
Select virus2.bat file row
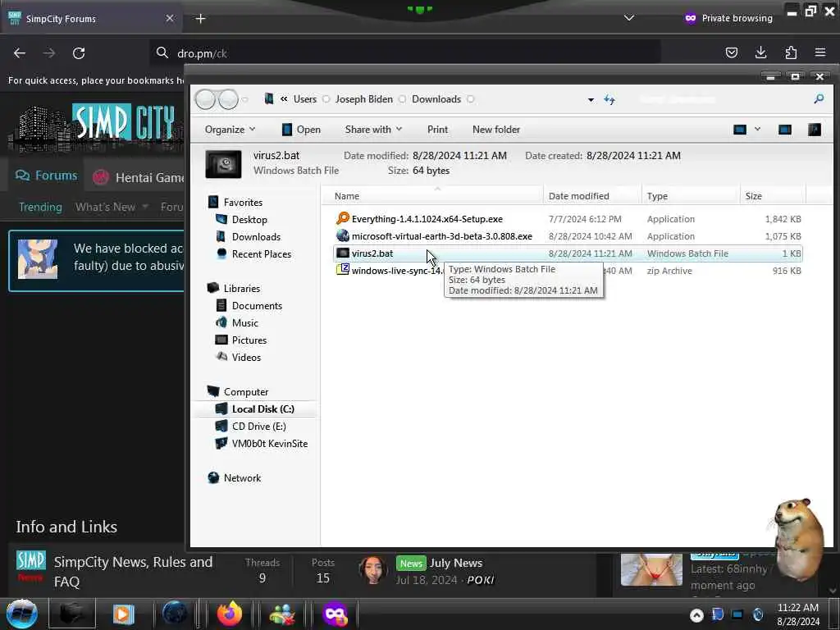pyautogui.click(x=568, y=253)
